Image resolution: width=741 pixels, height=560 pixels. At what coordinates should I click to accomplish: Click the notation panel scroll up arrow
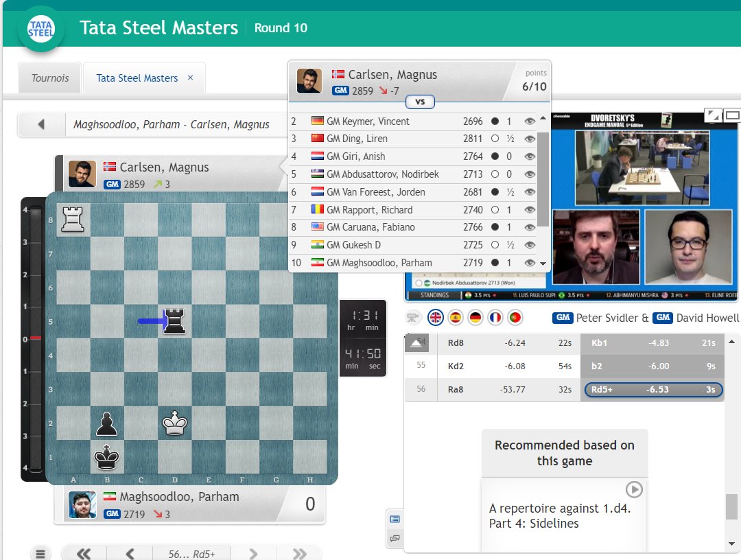pyautogui.click(x=731, y=341)
